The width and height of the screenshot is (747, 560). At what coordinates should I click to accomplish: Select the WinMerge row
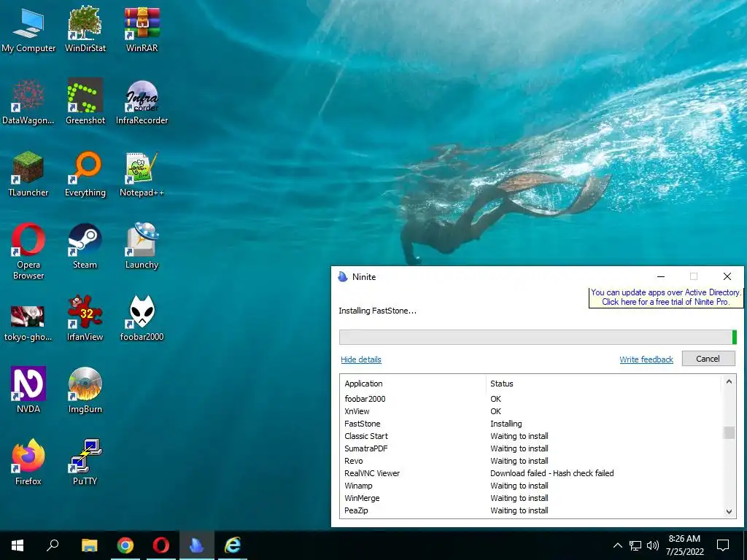pos(532,498)
